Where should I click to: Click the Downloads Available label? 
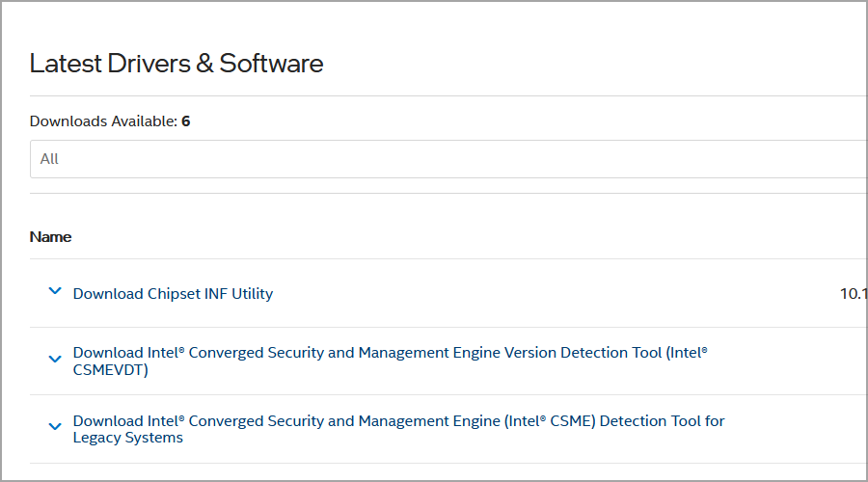pyautogui.click(x=103, y=121)
